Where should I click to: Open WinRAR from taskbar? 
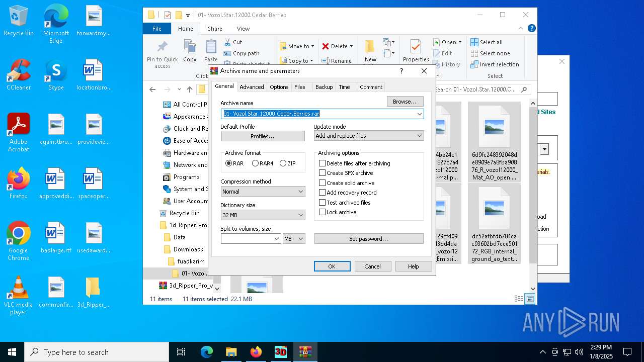[x=305, y=352]
